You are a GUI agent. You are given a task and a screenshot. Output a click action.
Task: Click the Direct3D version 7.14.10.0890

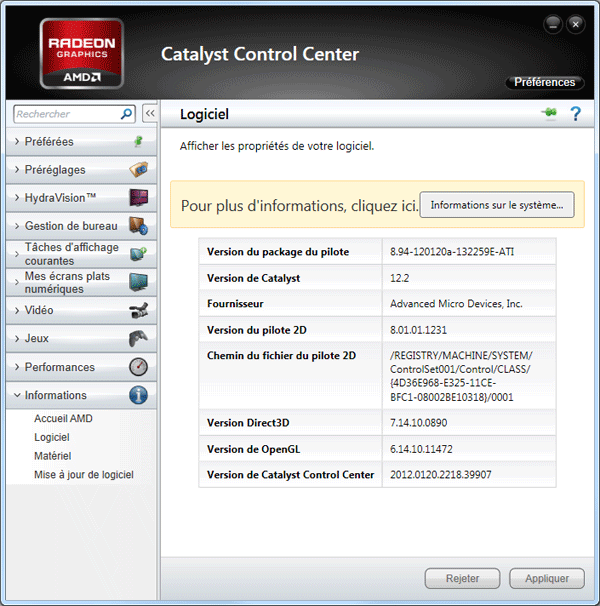[x=418, y=423]
